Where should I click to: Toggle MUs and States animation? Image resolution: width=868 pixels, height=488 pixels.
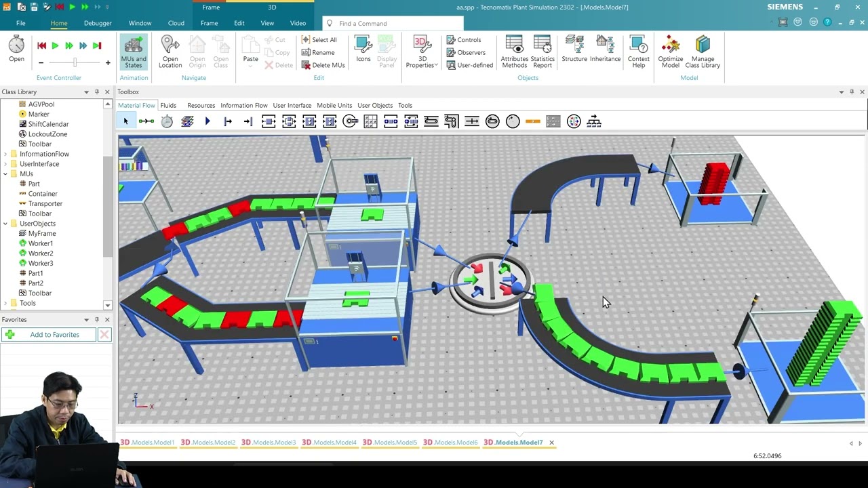[x=134, y=52]
